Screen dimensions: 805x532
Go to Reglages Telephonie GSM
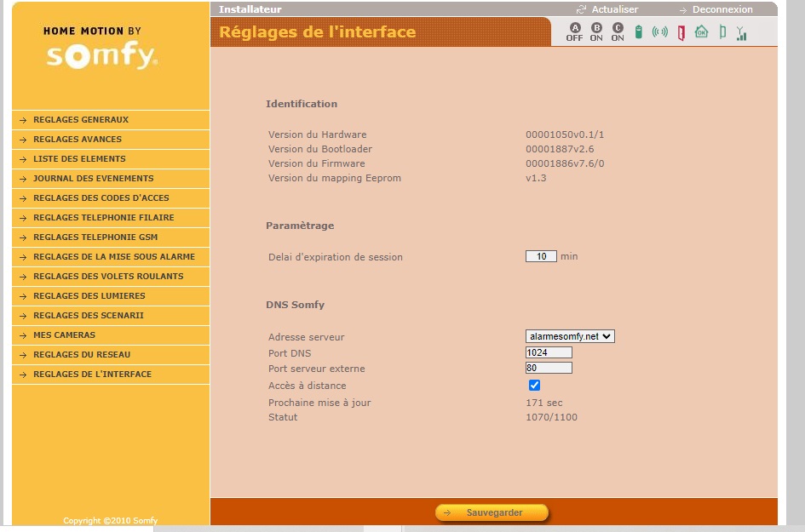pos(111,237)
